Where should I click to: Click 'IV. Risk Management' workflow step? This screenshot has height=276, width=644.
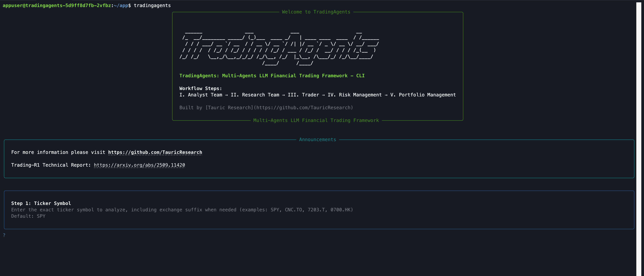[355, 95]
